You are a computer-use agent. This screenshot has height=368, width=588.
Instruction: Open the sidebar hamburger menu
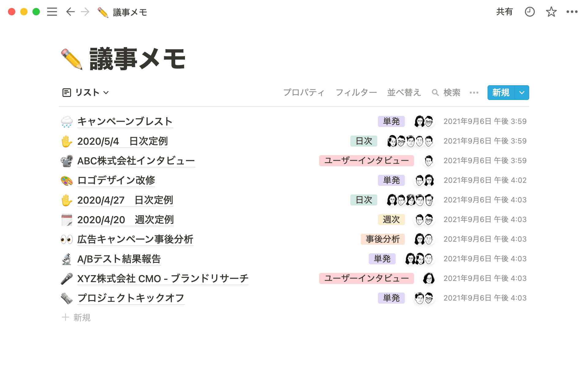(52, 12)
